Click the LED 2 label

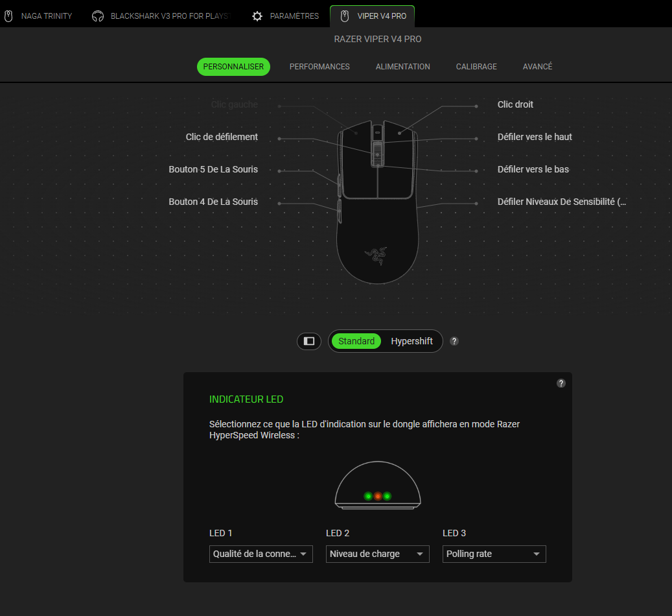tap(337, 533)
